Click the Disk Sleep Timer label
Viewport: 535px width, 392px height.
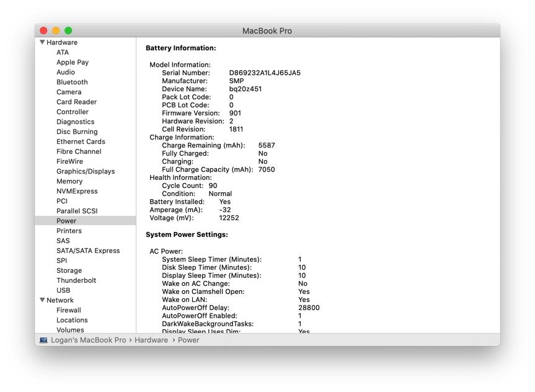[207, 267]
